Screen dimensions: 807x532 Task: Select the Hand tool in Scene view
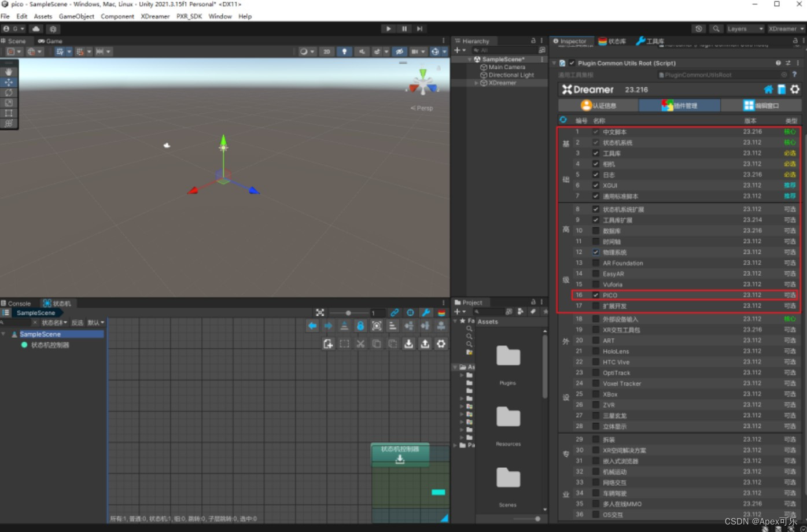point(8,72)
